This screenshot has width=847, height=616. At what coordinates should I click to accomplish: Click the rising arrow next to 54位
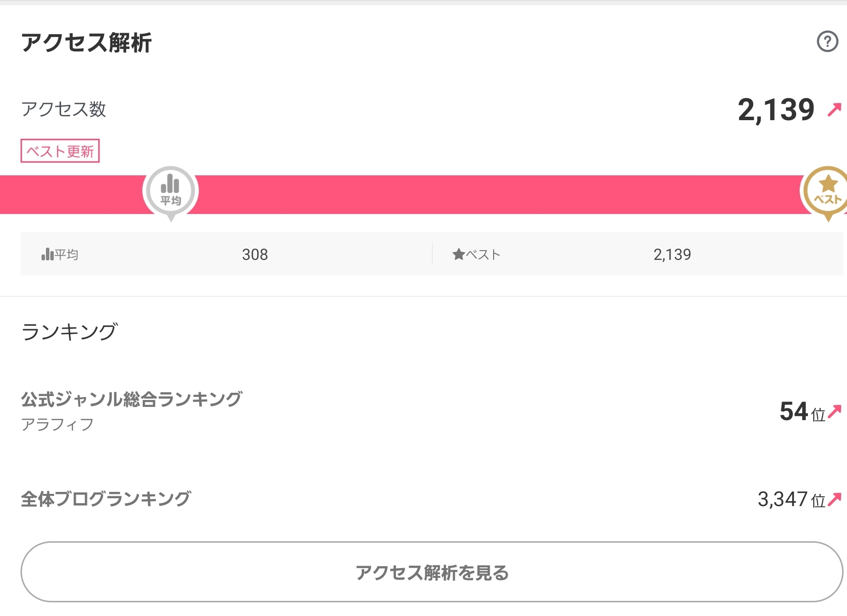coord(835,412)
